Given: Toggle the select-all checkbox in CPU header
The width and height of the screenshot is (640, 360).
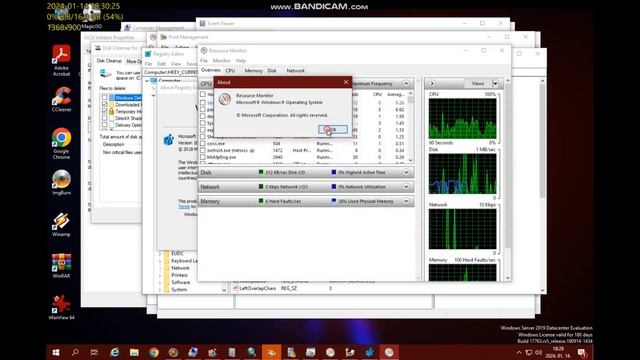Looking at the screenshot, I should click(203, 94).
